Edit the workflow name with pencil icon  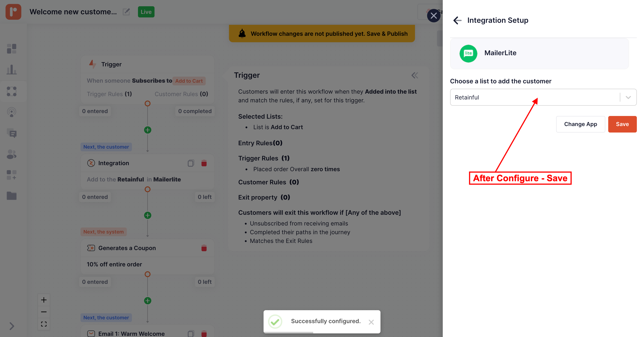click(x=126, y=12)
